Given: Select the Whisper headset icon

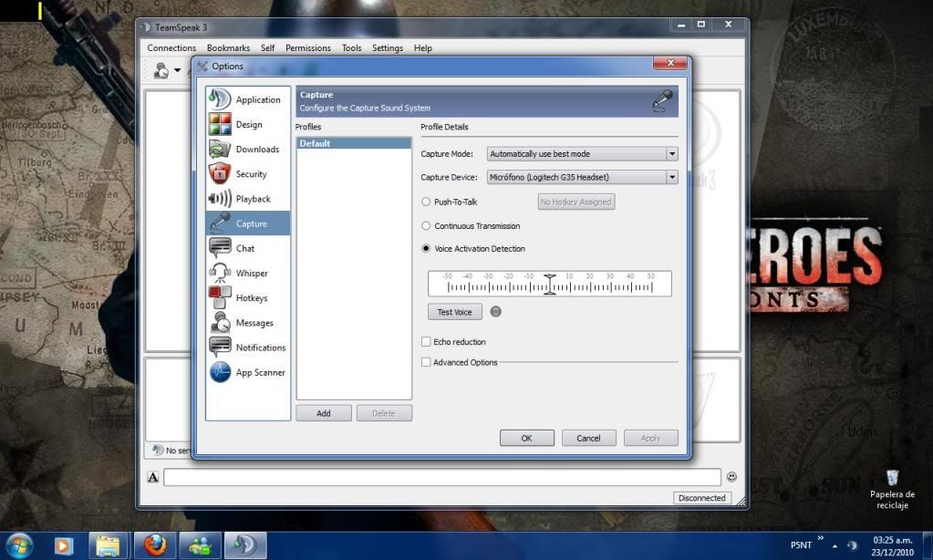Looking at the screenshot, I should pos(220,273).
